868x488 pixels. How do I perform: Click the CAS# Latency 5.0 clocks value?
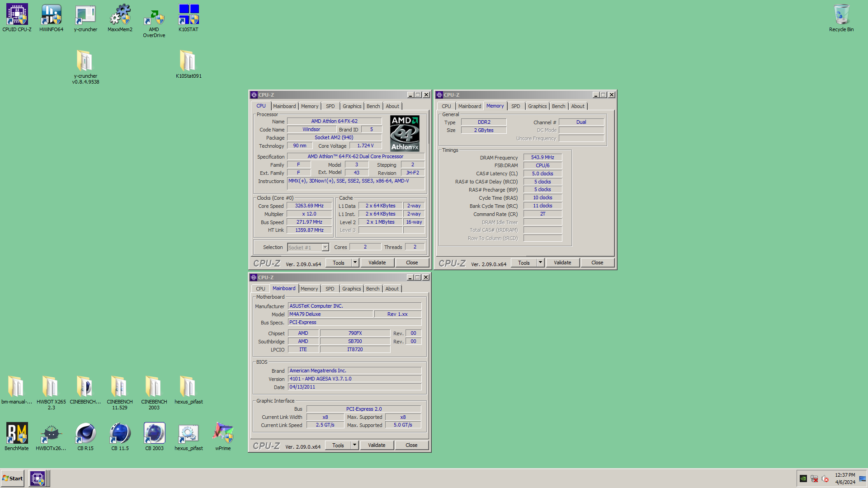(x=542, y=174)
